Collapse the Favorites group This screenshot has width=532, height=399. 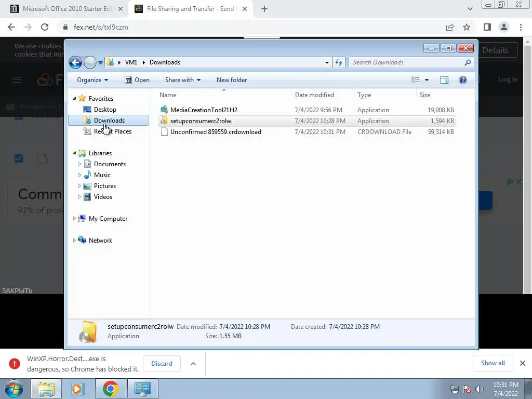tap(74, 98)
